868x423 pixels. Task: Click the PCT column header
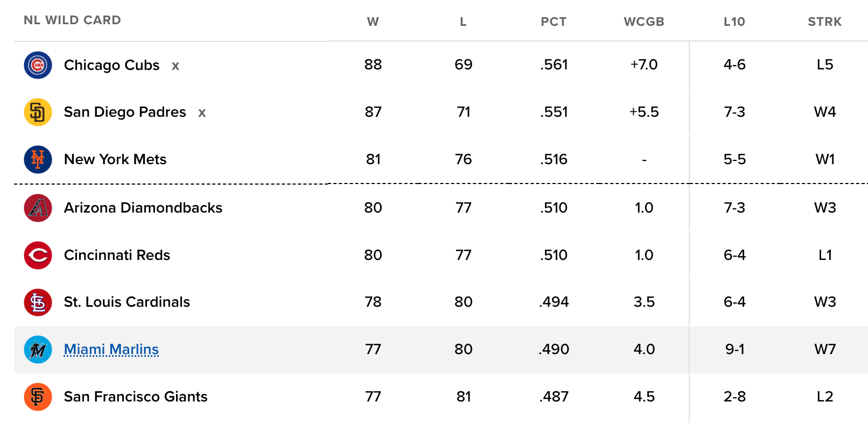pos(554,22)
